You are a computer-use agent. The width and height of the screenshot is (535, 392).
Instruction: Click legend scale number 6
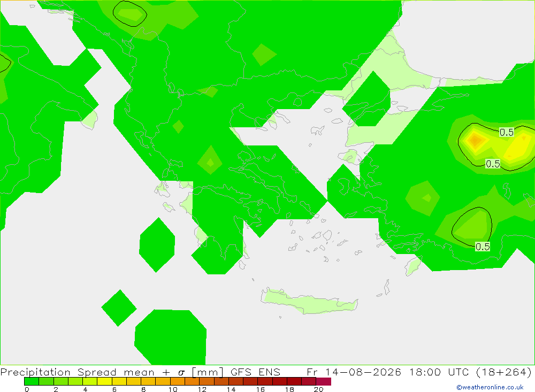(x=114, y=389)
